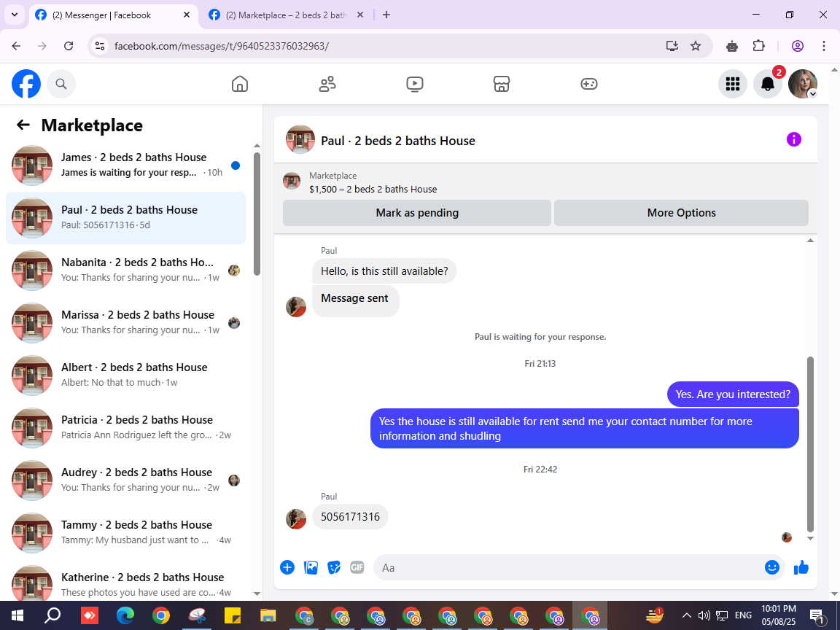
Task: Click the install app icon in address bar
Action: point(672,46)
